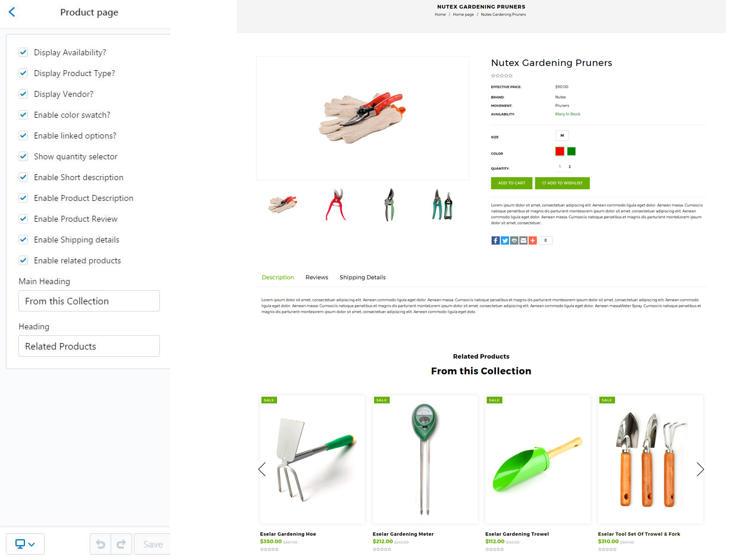The image size is (741, 560).
Task: Slide related products to the next arrow
Action: pos(700,470)
